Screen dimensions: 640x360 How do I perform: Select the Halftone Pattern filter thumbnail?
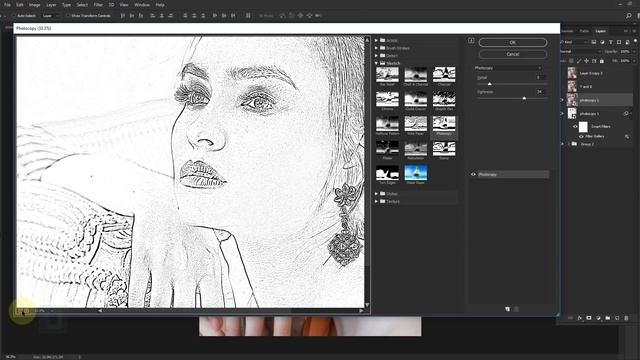(x=387, y=124)
